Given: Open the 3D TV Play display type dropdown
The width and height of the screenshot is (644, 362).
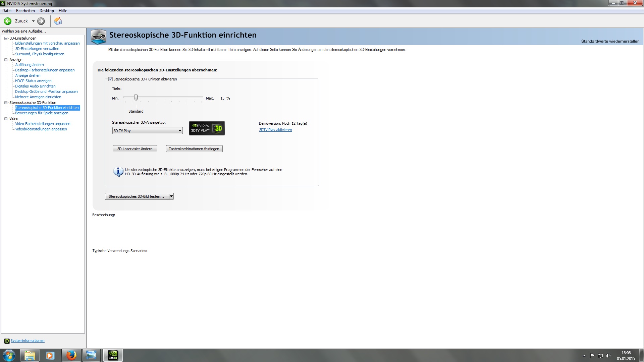Looking at the screenshot, I should (147, 131).
